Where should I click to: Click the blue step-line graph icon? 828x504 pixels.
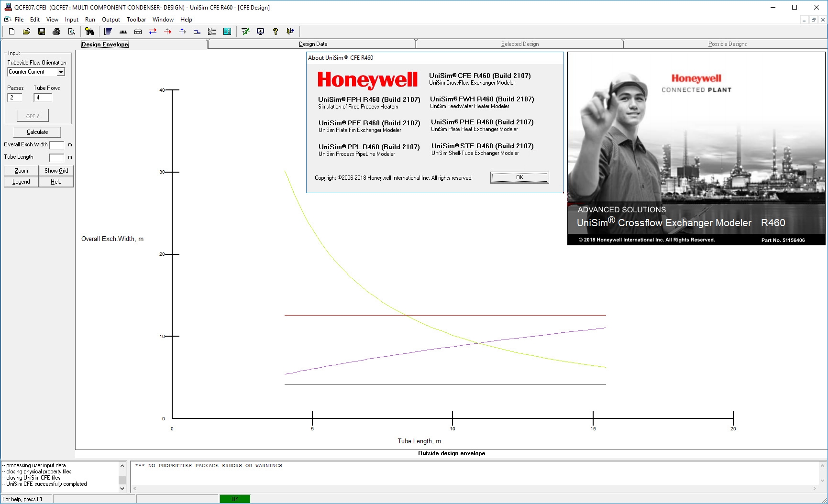pyautogui.click(x=197, y=32)
